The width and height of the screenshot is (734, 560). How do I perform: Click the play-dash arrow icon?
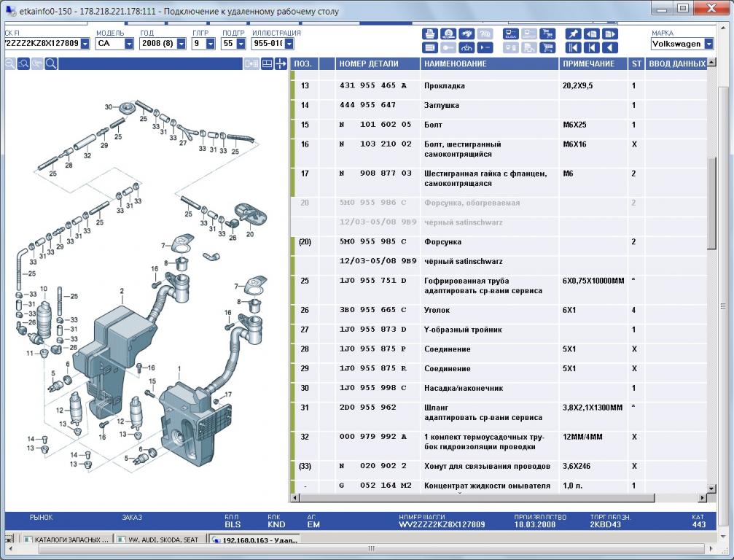pyautogui.click(x=485, y=47)
